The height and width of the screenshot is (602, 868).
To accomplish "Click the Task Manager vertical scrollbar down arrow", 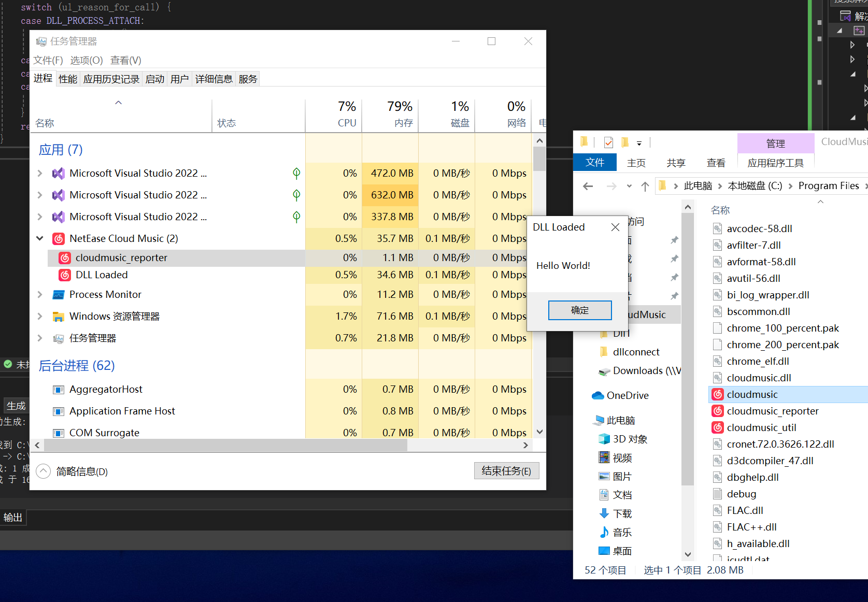I will pos(539,432).
